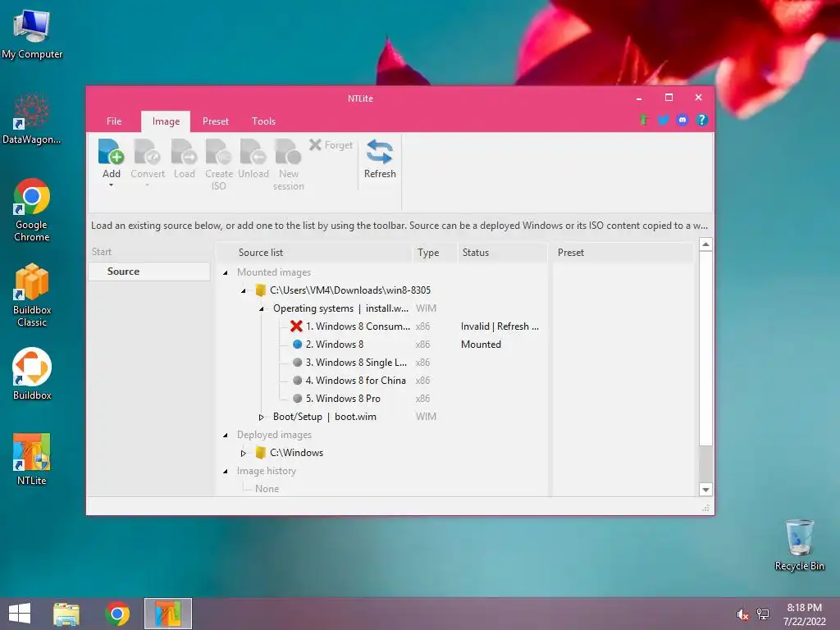Open Recycle Bin on desktop
The image size is (840, 630).
(799, 545)
